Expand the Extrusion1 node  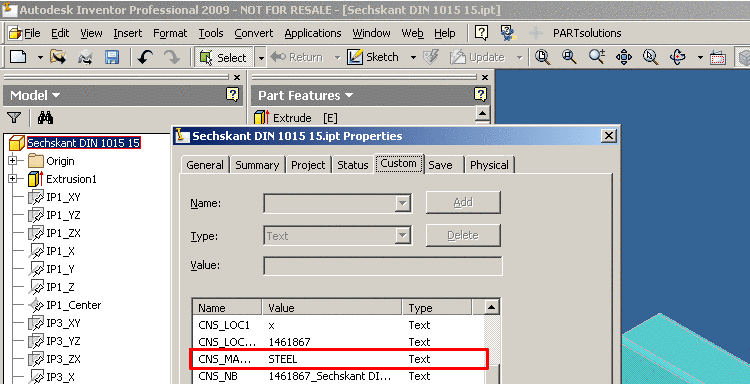click(13, 179)
